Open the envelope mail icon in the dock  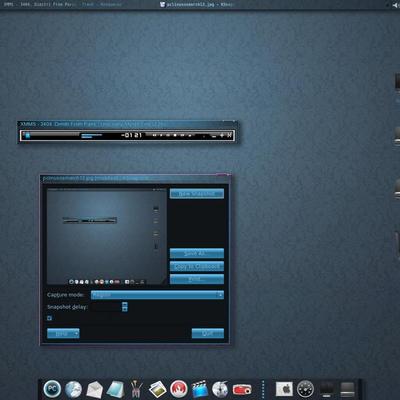pyautogui.click(x=94, y=390)
